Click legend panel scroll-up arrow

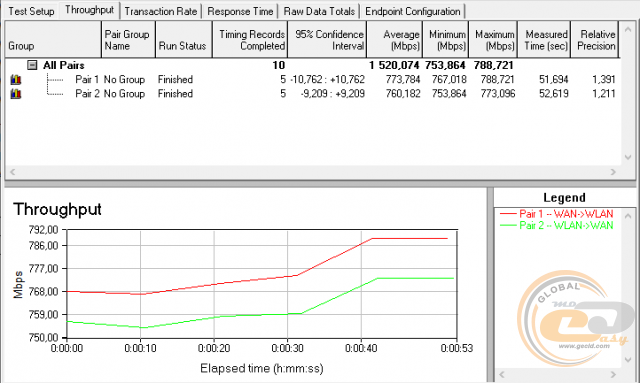click(628, 215)
